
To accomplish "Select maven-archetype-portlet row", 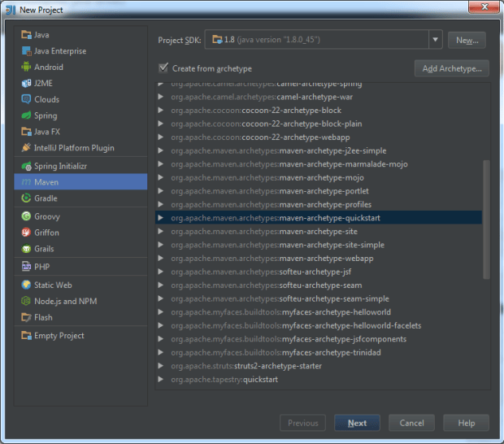I will (318, 191).
